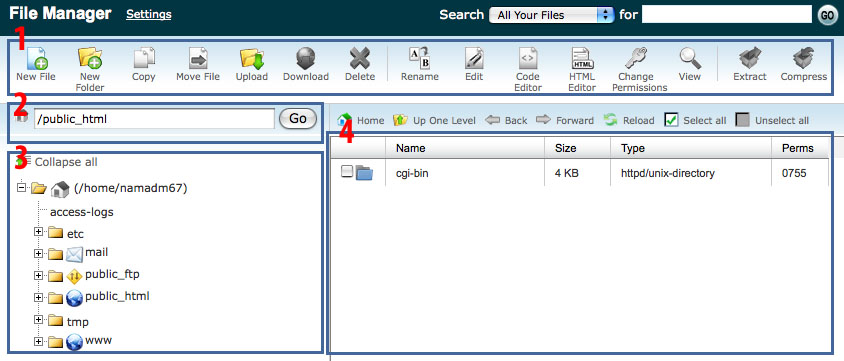Select the Copy toolbar icon

pyautogui.click(x=144, y=58)
